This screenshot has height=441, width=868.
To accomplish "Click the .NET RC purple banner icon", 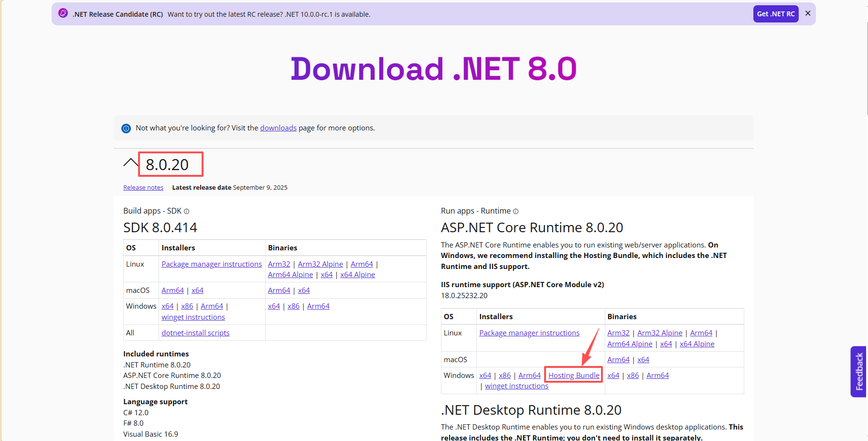I will coord(63,13).
